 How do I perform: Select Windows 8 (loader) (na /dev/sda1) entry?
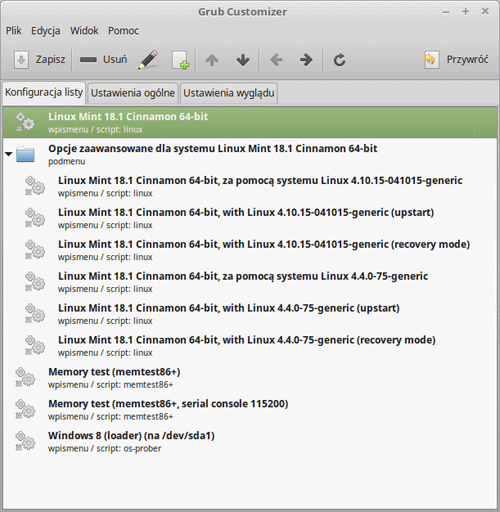pyautogui.click(x=250, y=441)
